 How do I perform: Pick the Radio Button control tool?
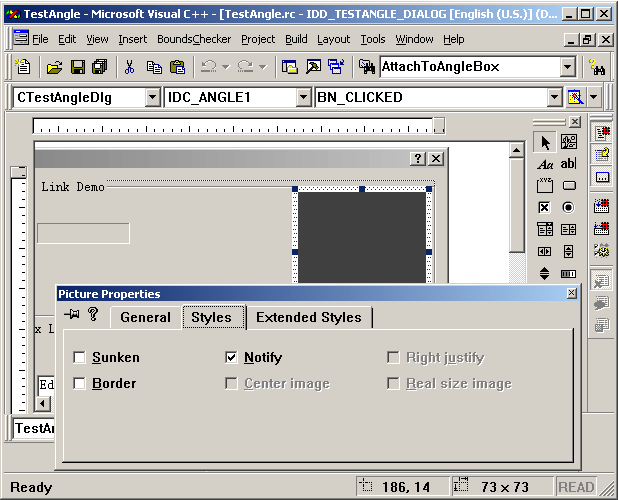pos(568,207)
